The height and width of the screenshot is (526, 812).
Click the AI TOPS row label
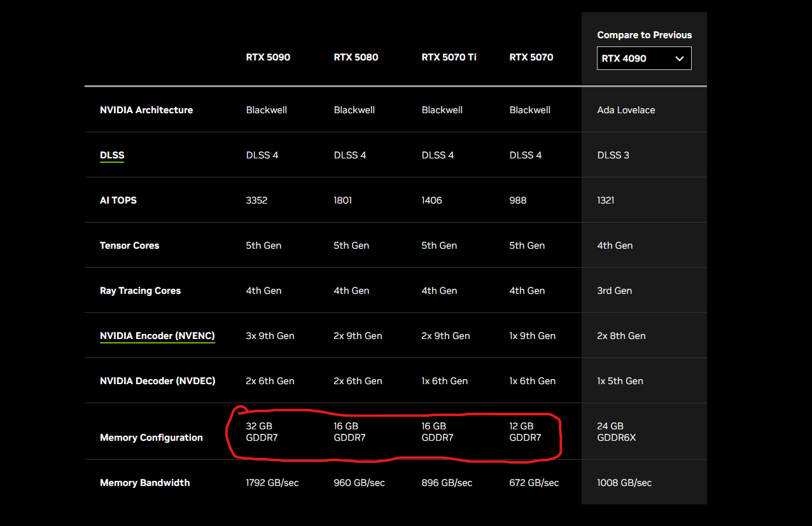coord(118,200)
